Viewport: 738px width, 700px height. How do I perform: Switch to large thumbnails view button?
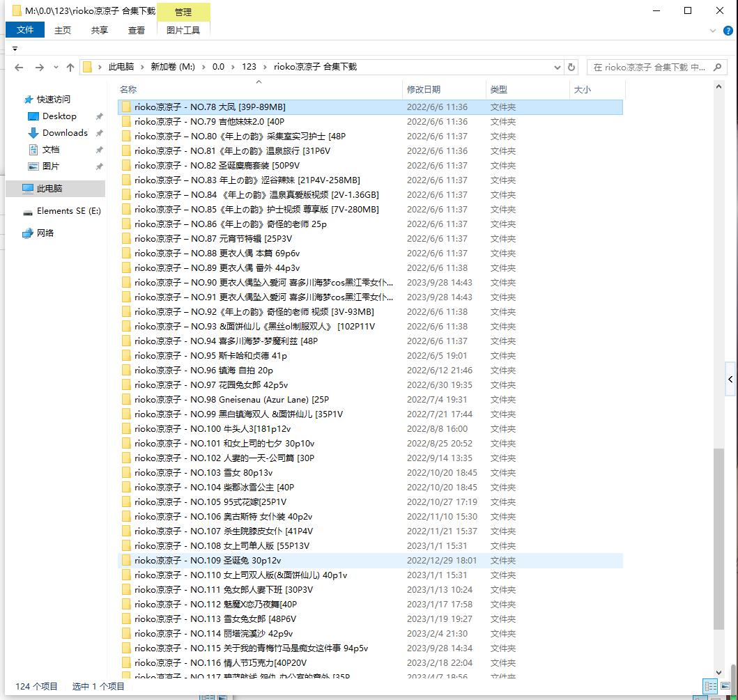725,687
